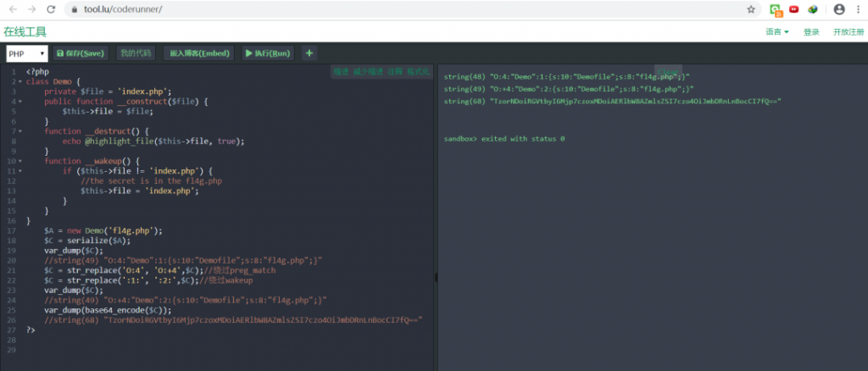Screen dimensions: 868x371
Task: Click the browser forward arrow
Action: pos(32,9)
